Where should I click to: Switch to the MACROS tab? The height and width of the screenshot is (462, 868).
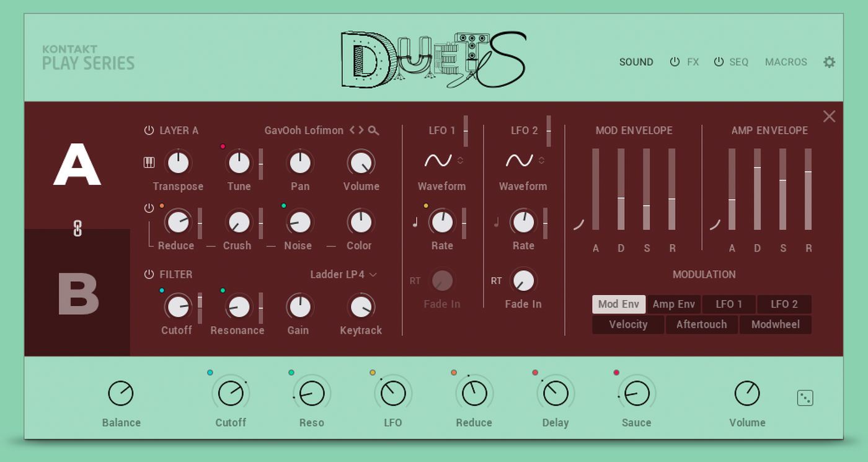[x=786, y=62]
